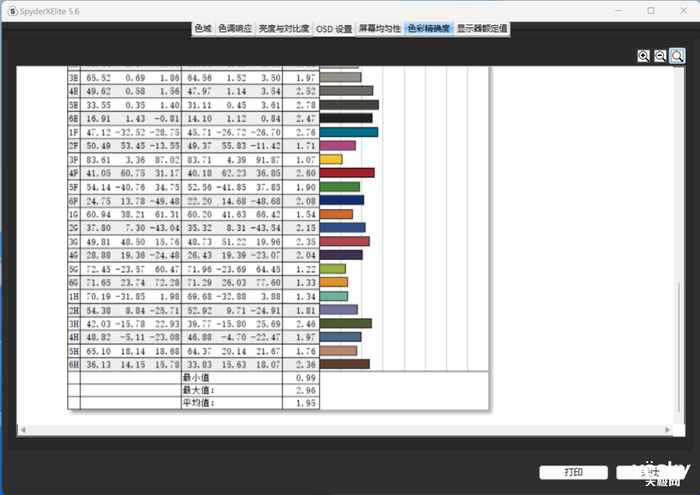Screen dimensions: 700x495
Task: Click the maximum value 2.96
Action: (306, 391)
